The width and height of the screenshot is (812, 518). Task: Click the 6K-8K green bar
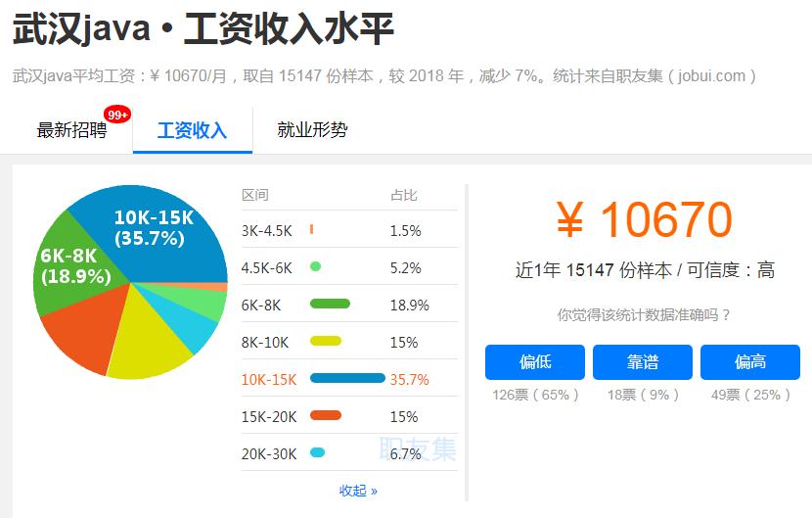click(330, 304)
